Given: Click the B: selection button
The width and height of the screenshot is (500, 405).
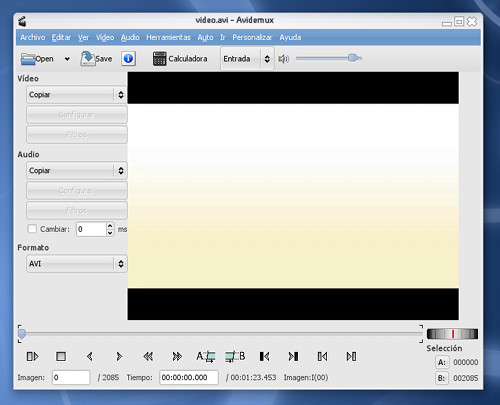Looking at the screenshot, I should coord(442,378).
